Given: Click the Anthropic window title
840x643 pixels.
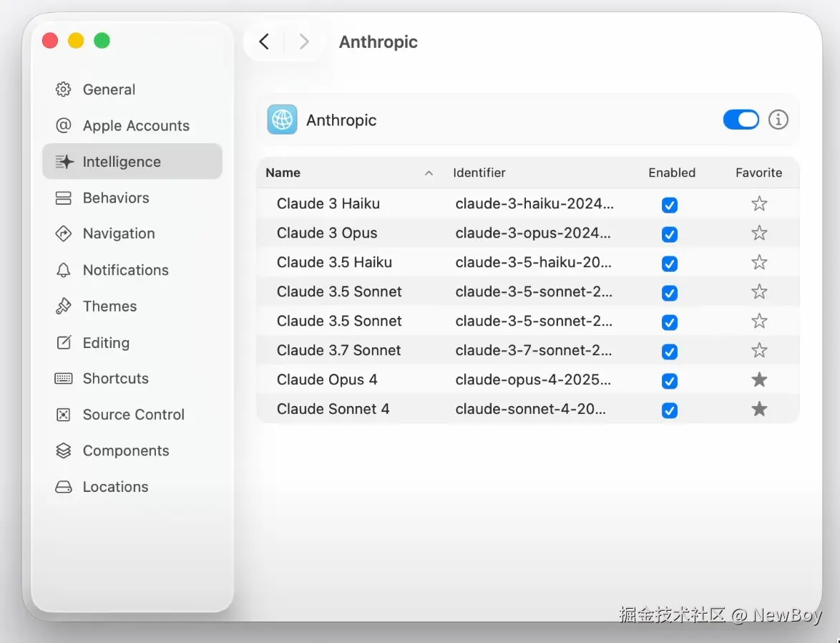Looking at the screenshot, I should (379, 42).
